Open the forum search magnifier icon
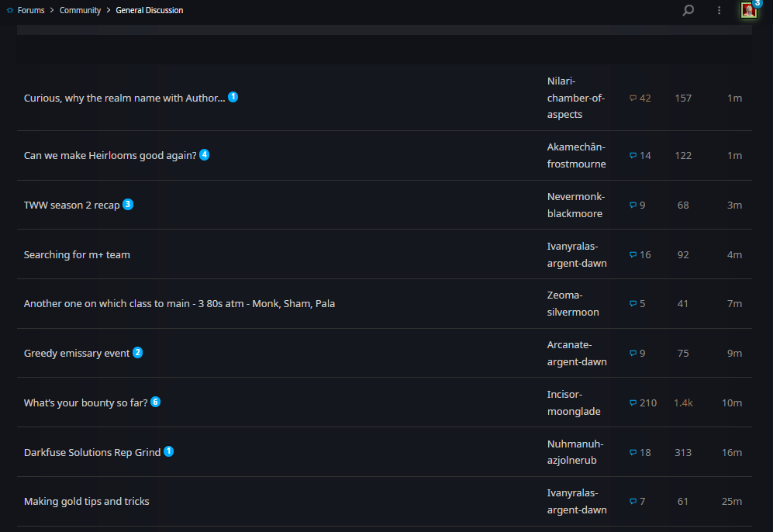 point(688,10)
